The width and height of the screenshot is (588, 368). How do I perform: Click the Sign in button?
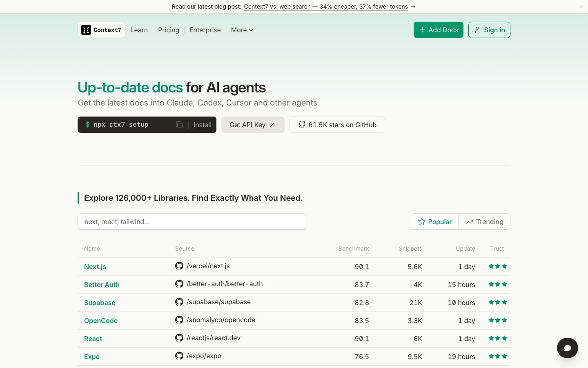point(489,30)
